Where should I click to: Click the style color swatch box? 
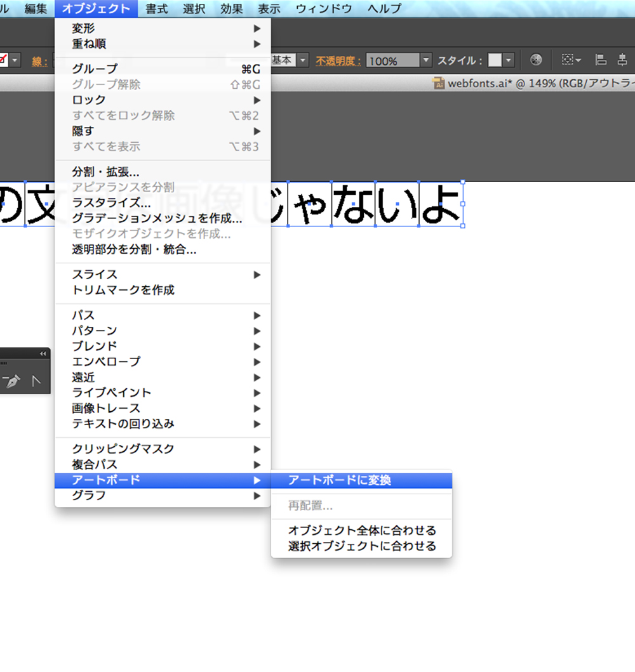(494, 60)
